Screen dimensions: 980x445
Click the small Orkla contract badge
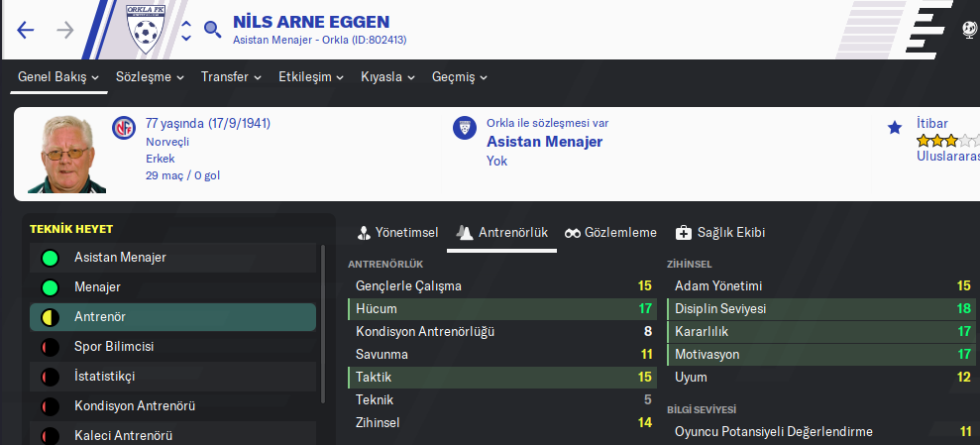pyautogui.click(x=464, y=128)
